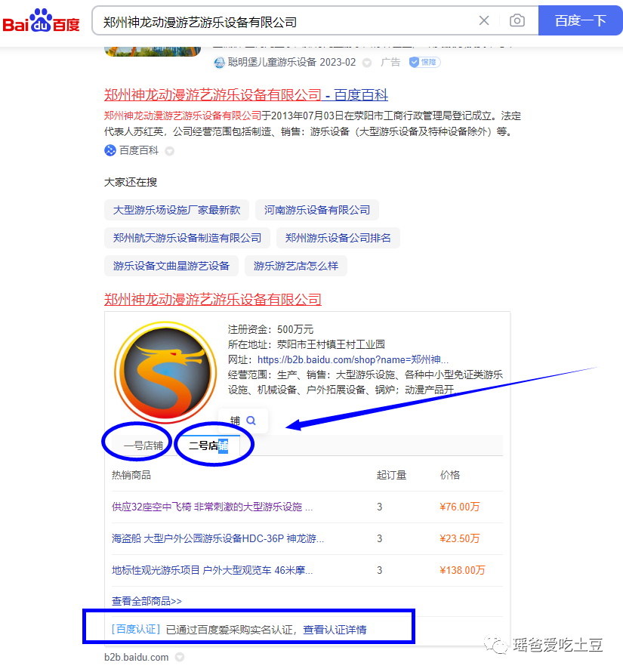The height and width of the screenshot is (672, 623).
Task: Search 大型游乐场设施厂家最新款 suggestion
Action: 176,210
